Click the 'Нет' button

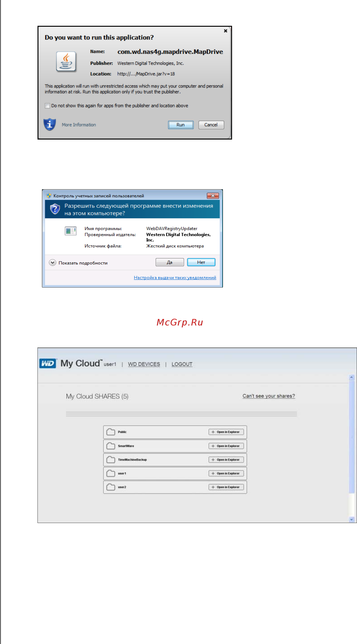(201, 262)
